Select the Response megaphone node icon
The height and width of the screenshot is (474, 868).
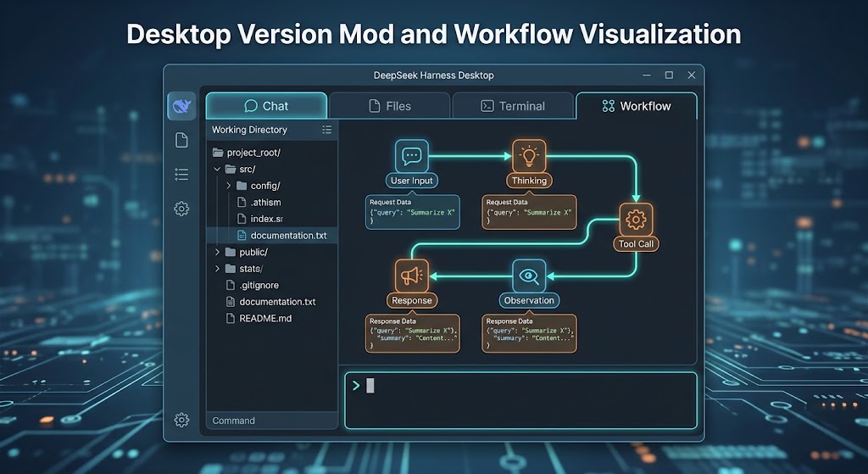click(411, 276)
